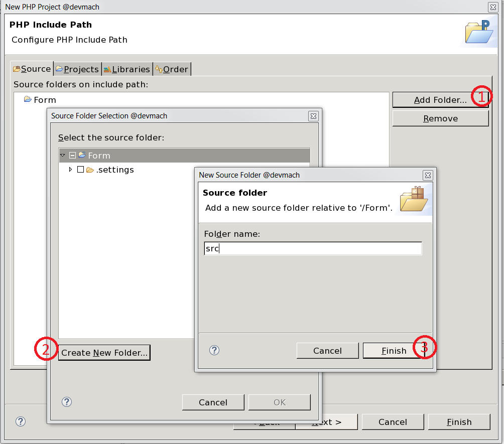Screen dimensions: 504x444
Task: Switch to the Projects tab
Action: coord(77,69)
